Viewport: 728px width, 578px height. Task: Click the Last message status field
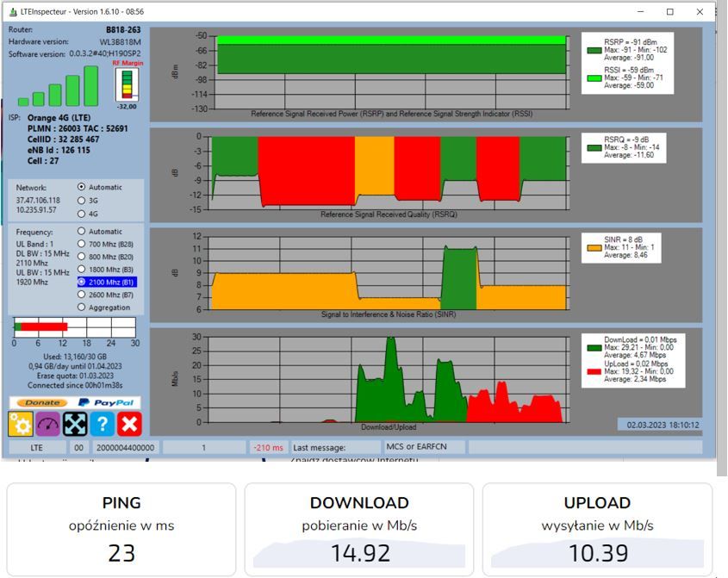(x=335, y=448)
